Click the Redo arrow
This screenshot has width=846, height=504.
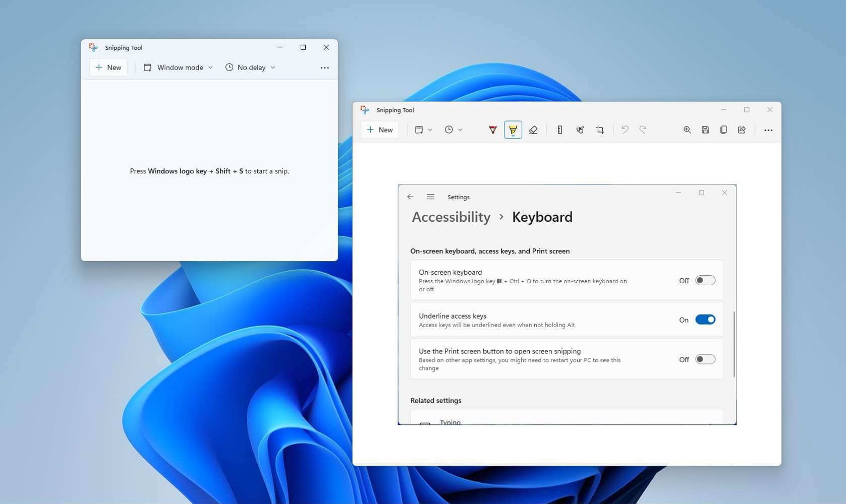(643, 130)
